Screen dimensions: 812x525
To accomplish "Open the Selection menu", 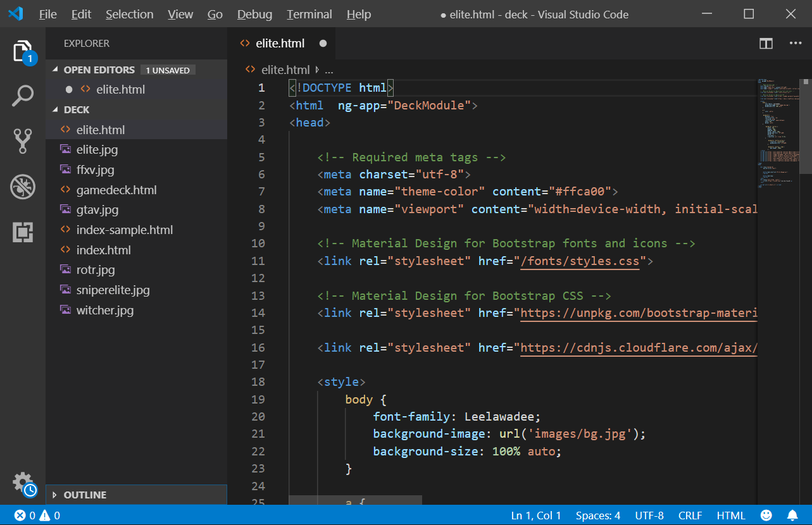I will (129, 14).
